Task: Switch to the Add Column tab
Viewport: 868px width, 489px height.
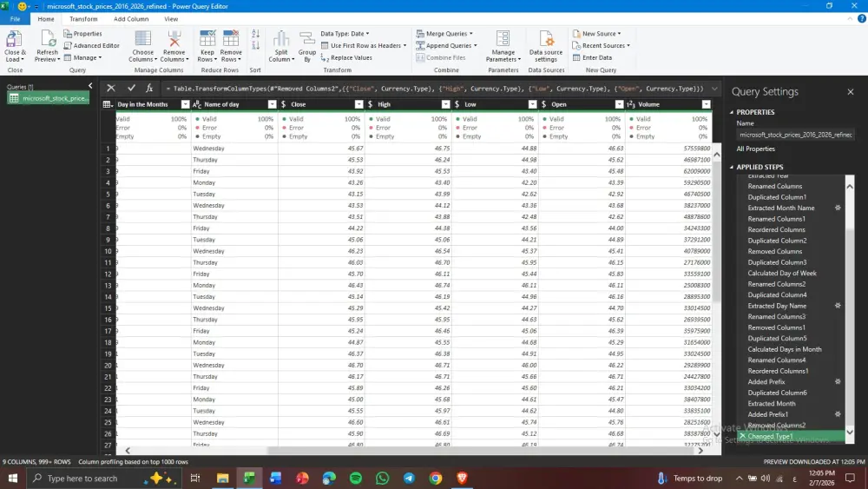Action: coord(131,19)
